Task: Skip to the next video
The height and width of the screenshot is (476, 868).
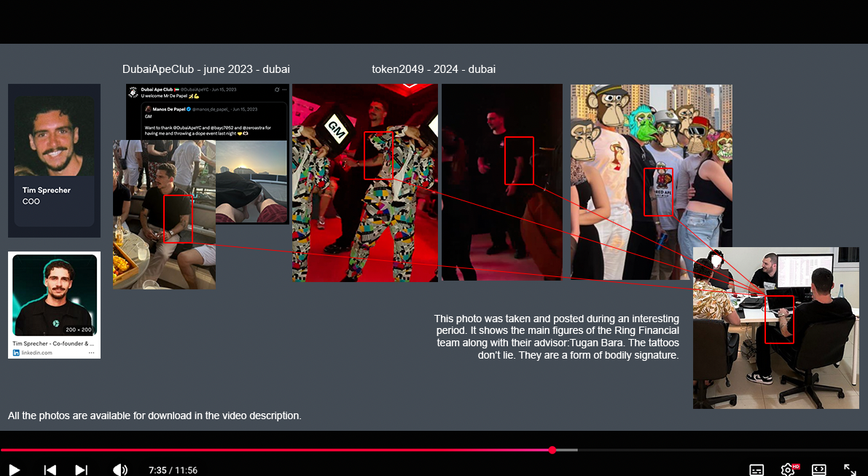Action: pyautogui.click(x=82, y=470)
